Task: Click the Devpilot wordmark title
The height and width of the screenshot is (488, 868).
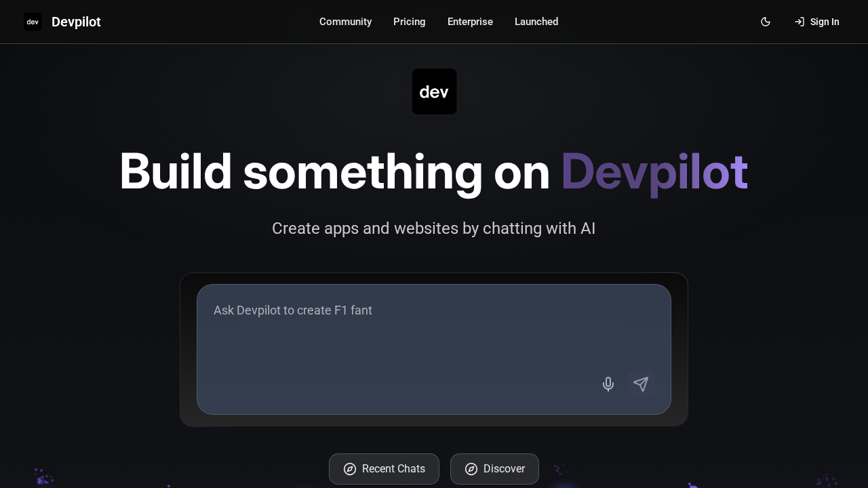Action: (x=76, y=22)
